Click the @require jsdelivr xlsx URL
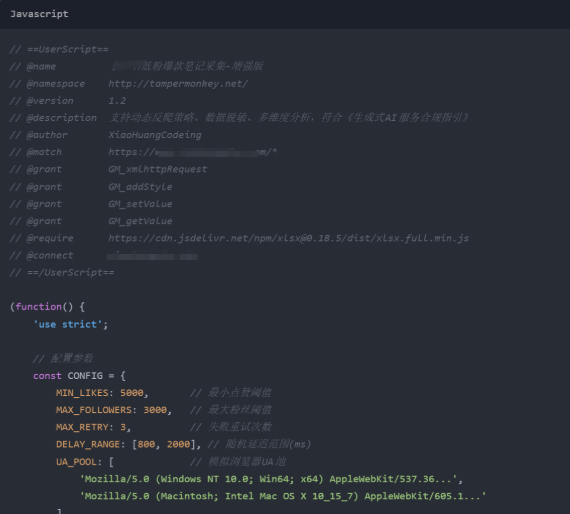This screenshot has width=570, height=514. pyautogui.click(x=289, y=238)
